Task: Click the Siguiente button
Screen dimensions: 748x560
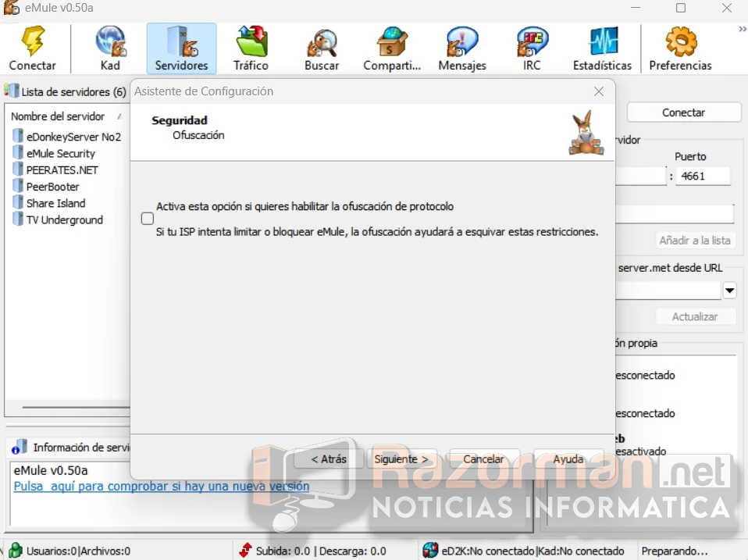Action: pyautogui.click(x=401, y=459)
